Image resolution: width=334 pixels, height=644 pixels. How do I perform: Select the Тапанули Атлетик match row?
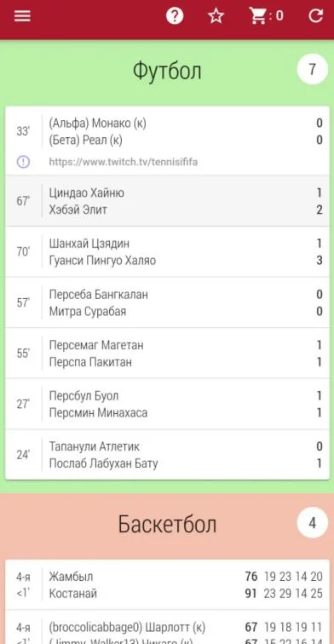[x=167, y=455]
